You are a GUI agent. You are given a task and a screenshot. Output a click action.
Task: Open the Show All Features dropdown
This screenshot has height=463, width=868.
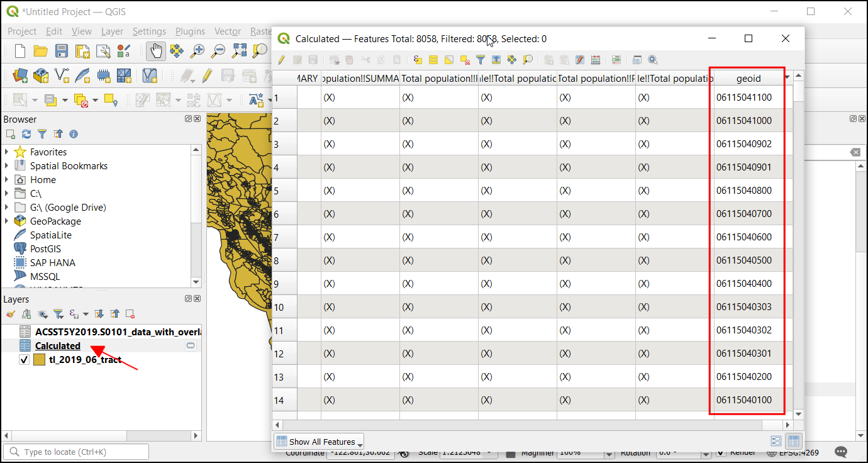click(320, 442)
